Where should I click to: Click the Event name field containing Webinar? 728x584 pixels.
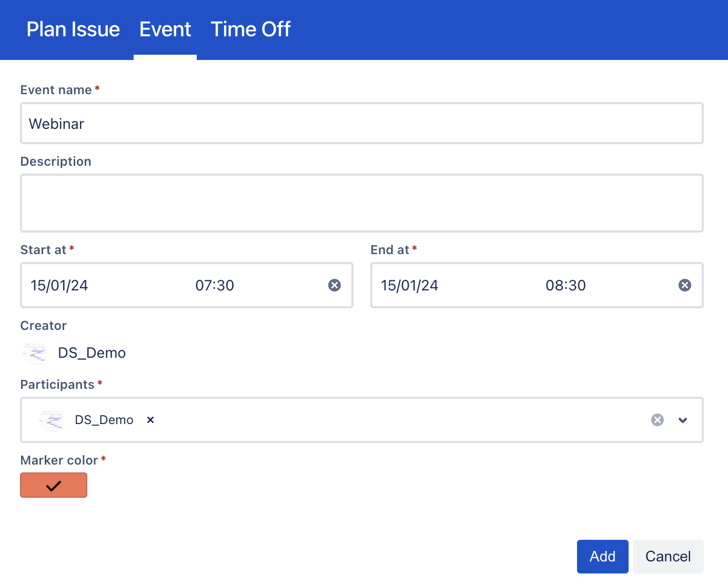point(361,124)
